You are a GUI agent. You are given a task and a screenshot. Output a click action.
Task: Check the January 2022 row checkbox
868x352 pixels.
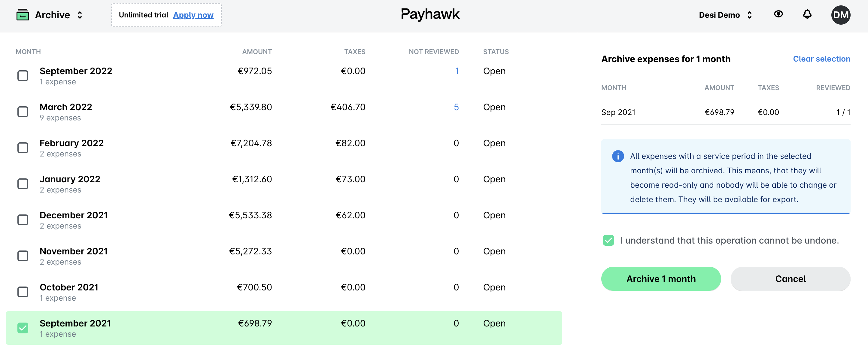[x=23, y=184]
